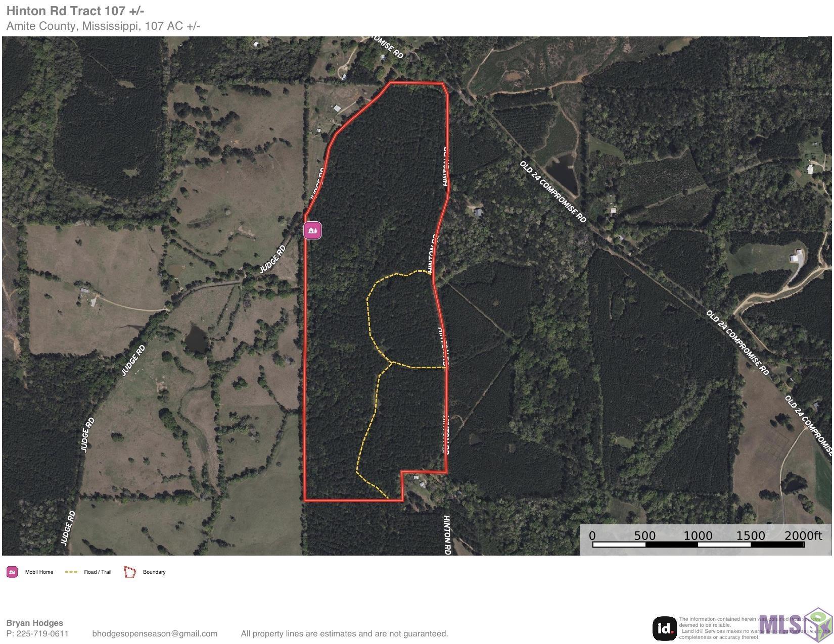Click the pink Mobil Home map marker
Image resolution: width=834 pixels, height=644 pixels.
point(312,230)
